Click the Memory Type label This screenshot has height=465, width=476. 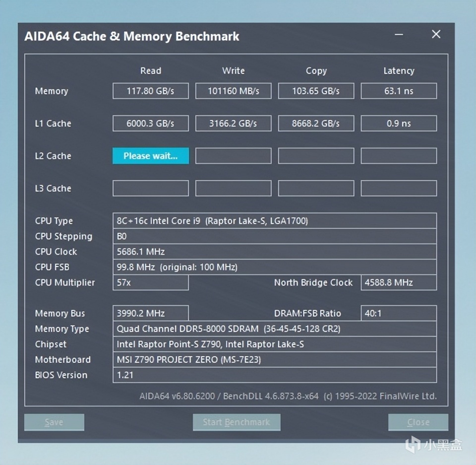point(62,329)
